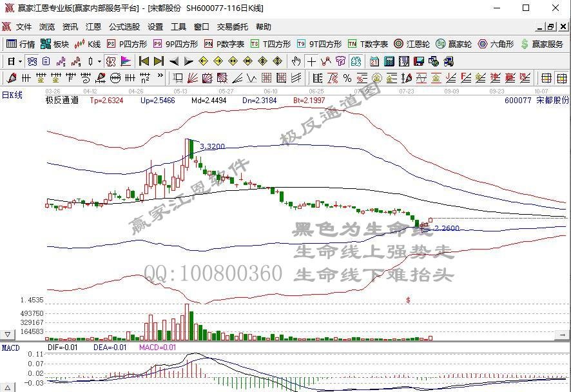The height and width of the screenshot is (392, 571).
Task: Click yellow diamond left-arrow icon
Action: click(203, 61)
